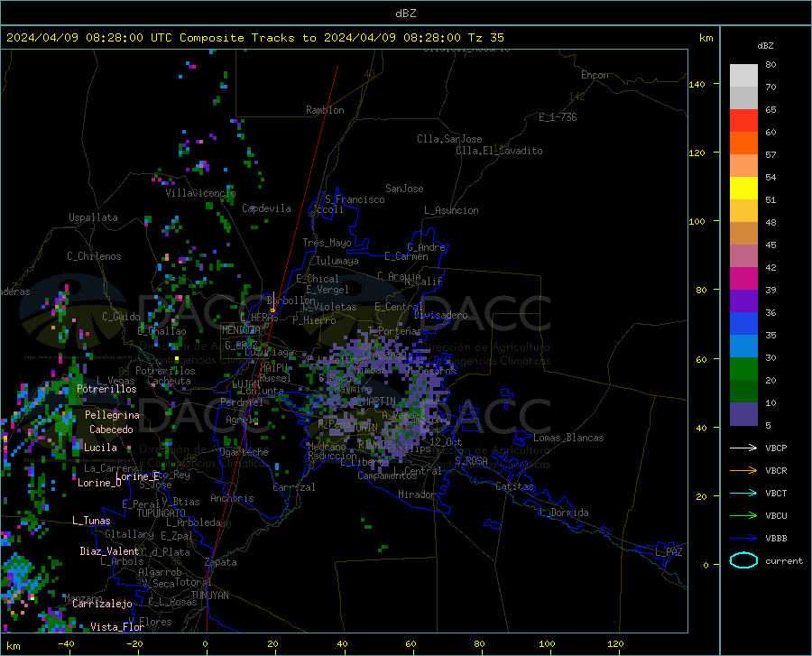Click the white VBCP arrow icon
Image resolution: width=812 pixels, height=656 pixels.
743,448
